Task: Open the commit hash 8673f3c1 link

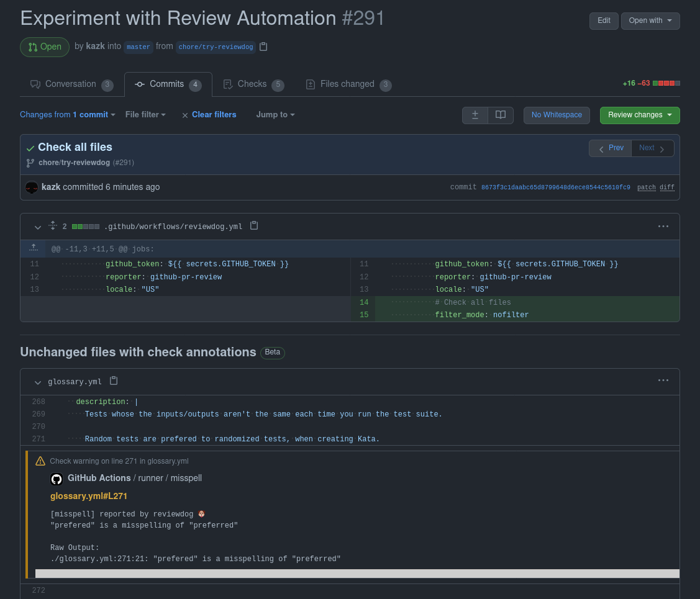Action: [555, 187]
